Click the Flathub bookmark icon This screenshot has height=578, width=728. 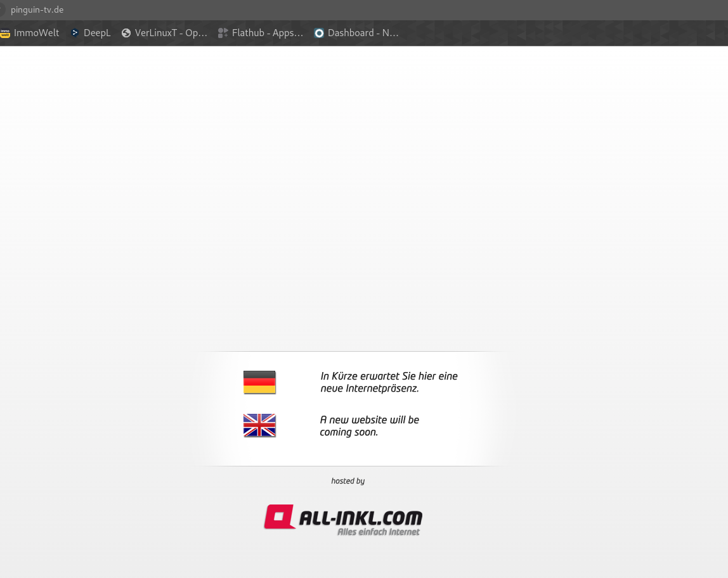click(x=223, y=33)
